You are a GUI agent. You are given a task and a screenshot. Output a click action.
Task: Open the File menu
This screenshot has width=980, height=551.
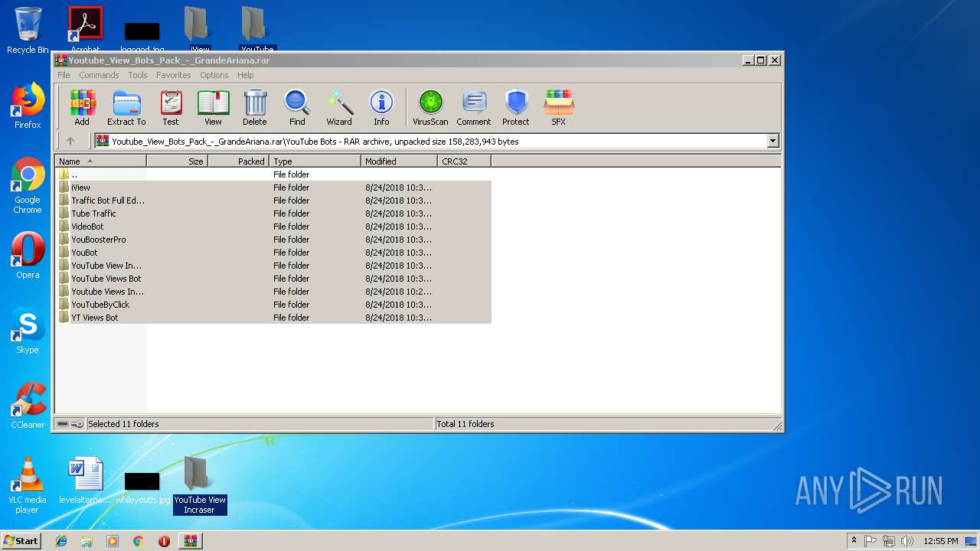(64, 75)
